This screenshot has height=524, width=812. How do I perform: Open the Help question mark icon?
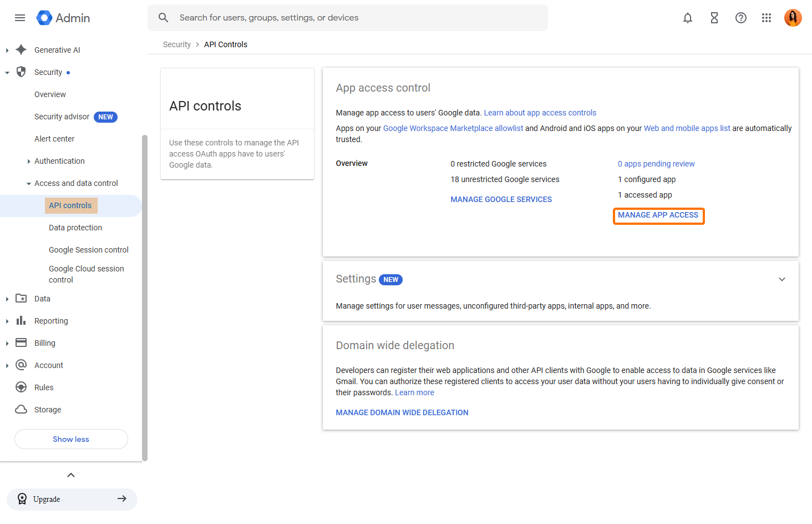click(741, 18)
